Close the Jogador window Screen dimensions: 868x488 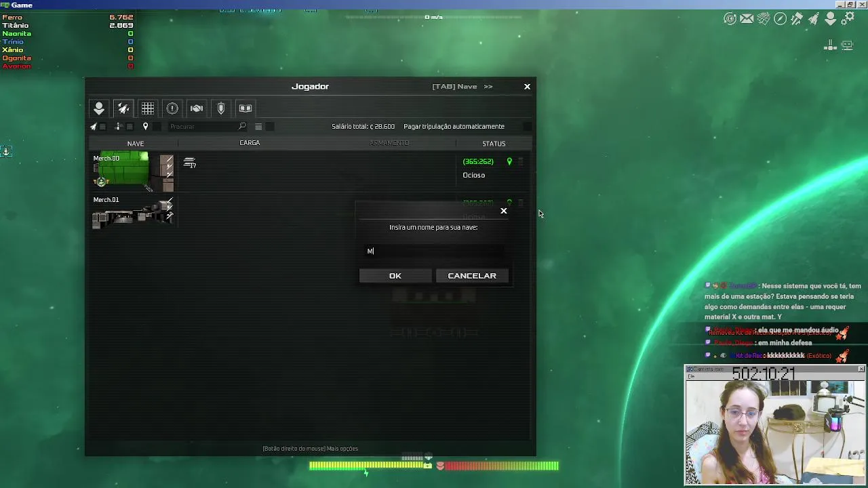coord(527,87)
